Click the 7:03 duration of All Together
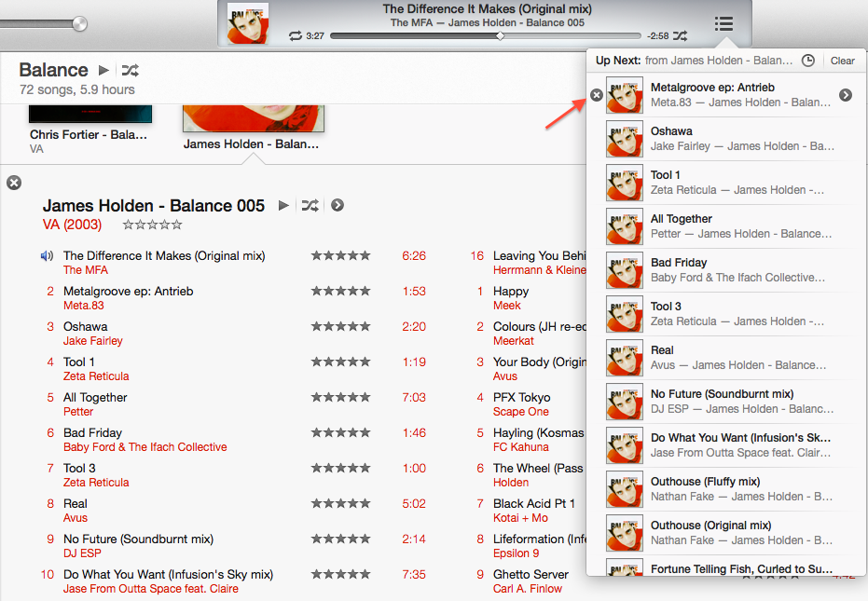The height and width of the screenshot is (601, 868). click(x=414, y=397)
